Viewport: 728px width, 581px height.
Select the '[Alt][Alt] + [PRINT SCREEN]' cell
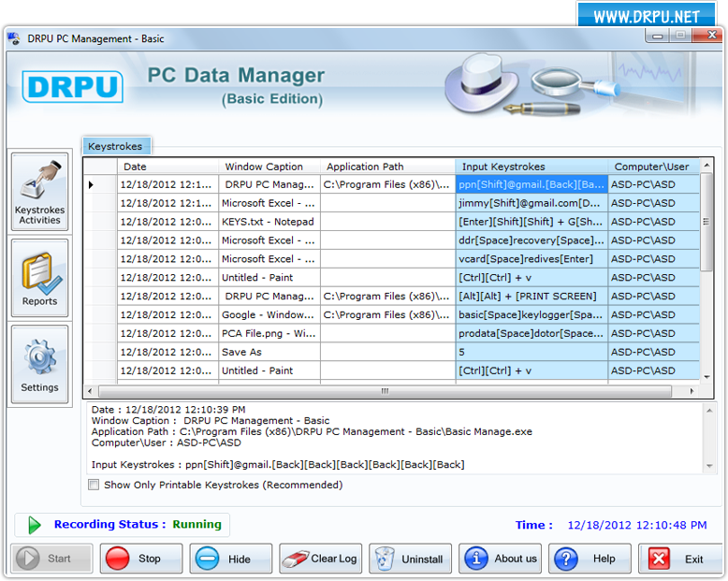tap(531, 296)
